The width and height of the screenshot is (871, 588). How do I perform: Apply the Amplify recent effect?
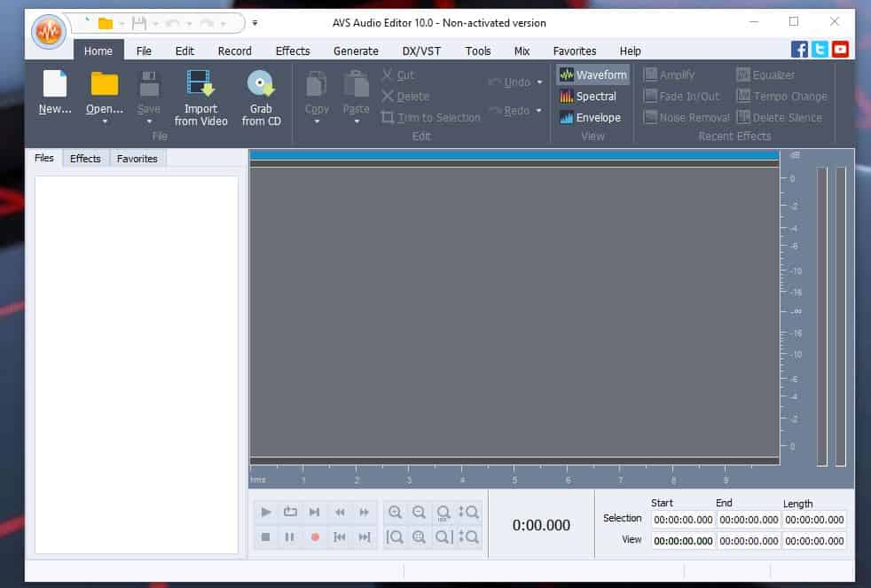670,74
